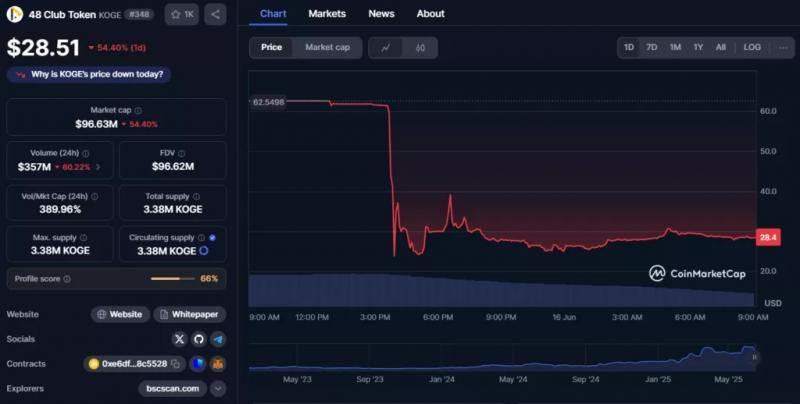The width and height of the screenshot is (800, 404).
Task: Select the Market cap toggle
Action: [x=328, y=47]
